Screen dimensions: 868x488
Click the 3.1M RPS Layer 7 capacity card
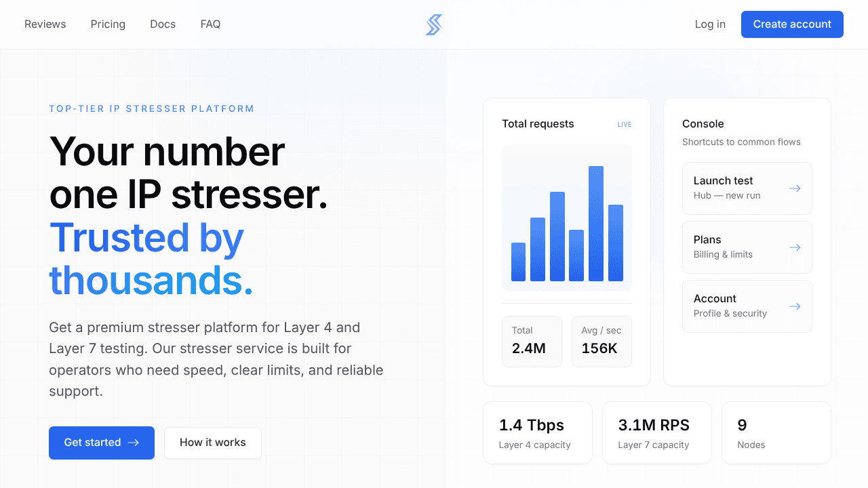coord(657,433)
